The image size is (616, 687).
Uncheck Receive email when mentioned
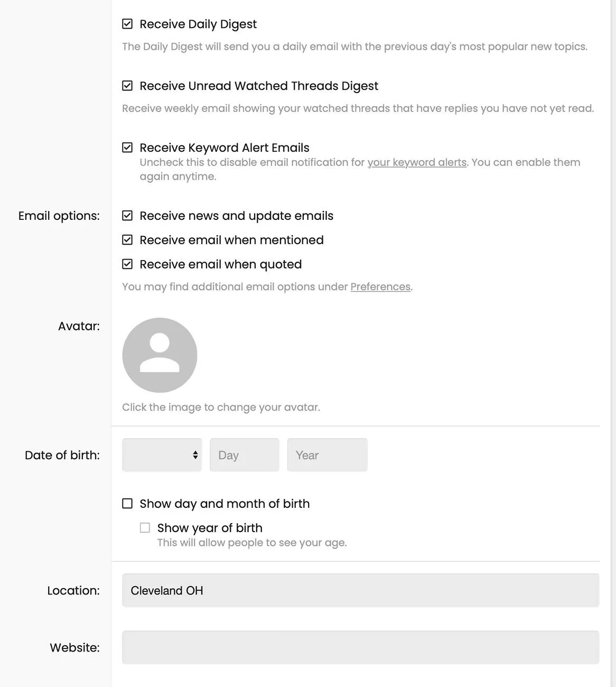[x=127, y=240]
